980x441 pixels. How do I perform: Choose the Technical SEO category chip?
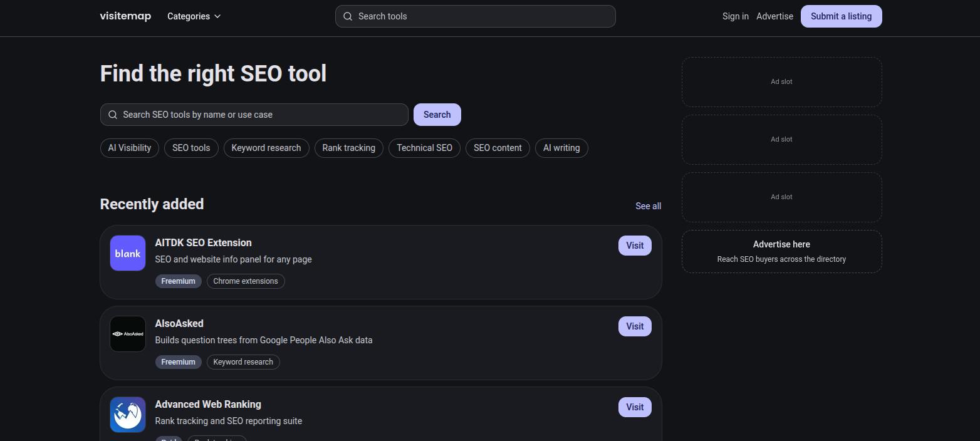coord(424,148)
